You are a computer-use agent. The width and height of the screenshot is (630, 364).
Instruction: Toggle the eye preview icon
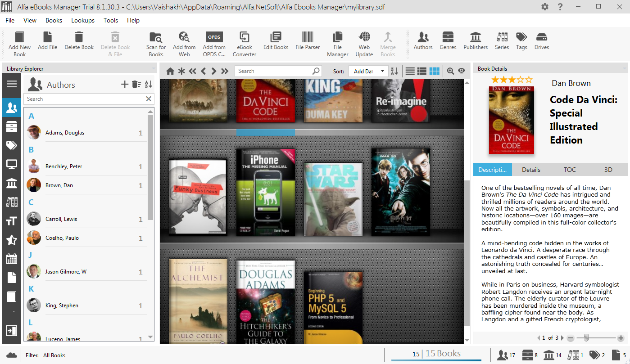coord(462,71)
